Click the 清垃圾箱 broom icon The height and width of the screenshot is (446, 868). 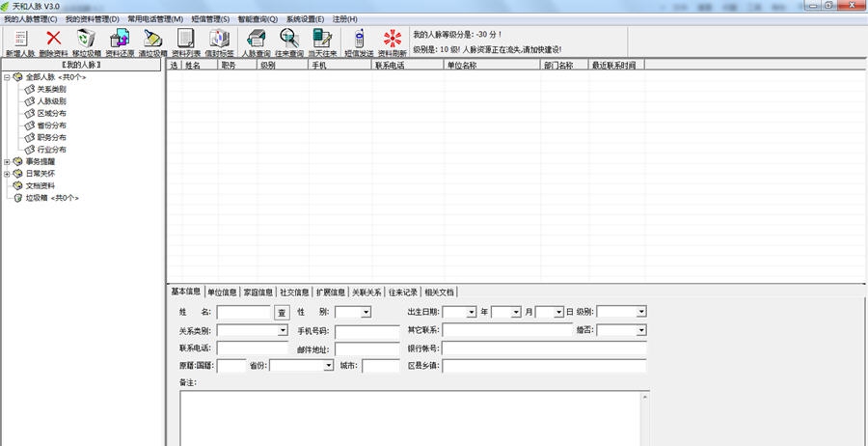(152, 39)
